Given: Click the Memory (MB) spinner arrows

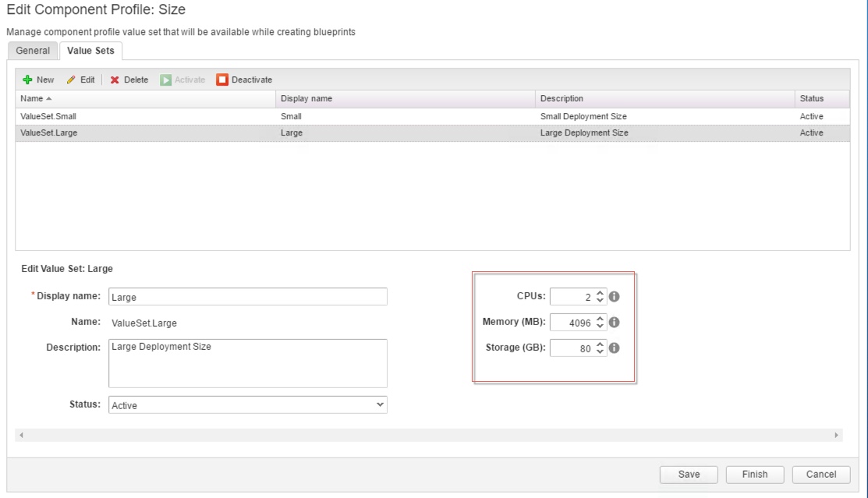Looking at the screenshot, I should coord(599,323).
